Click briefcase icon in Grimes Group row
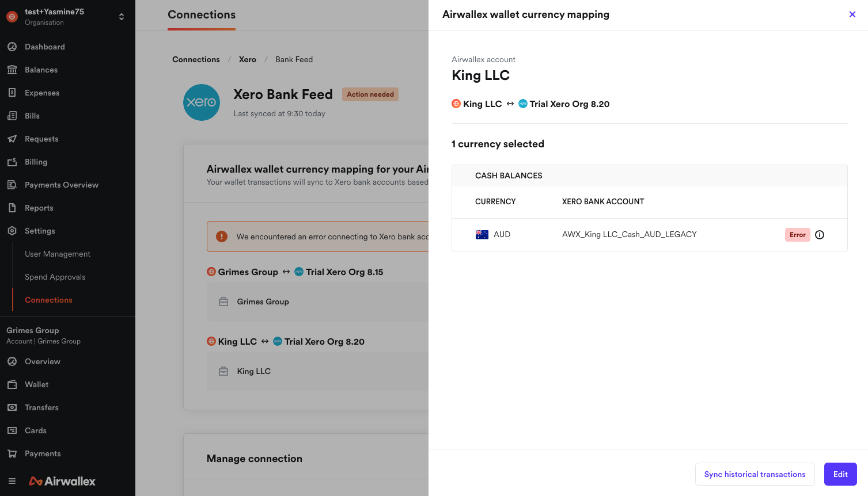Viewport: 868px width, 496px height. [x=223, y=302]
